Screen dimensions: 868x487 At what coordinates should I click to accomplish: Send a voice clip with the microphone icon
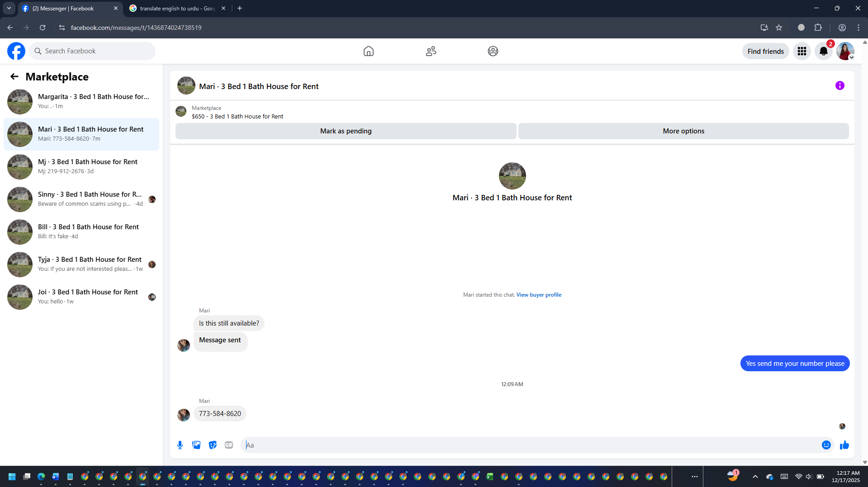point(180,445)
